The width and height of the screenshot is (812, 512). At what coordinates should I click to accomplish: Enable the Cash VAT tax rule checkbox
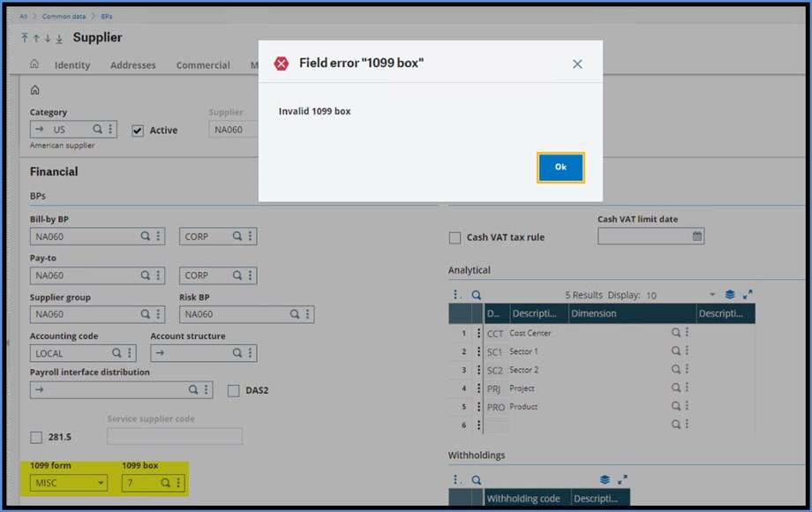[455, 237]
